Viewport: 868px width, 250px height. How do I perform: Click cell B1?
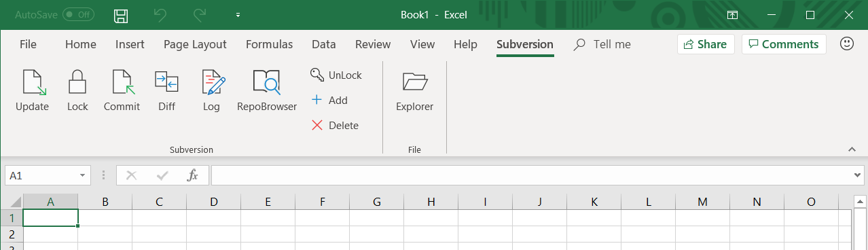(x=105, y=217)
